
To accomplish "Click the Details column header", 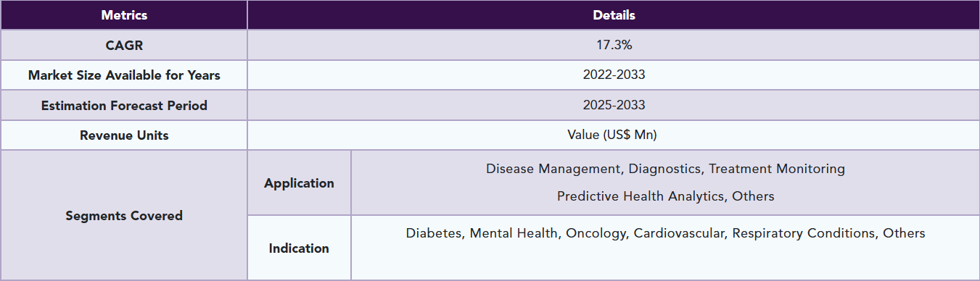I will click(x=614, y=14).
